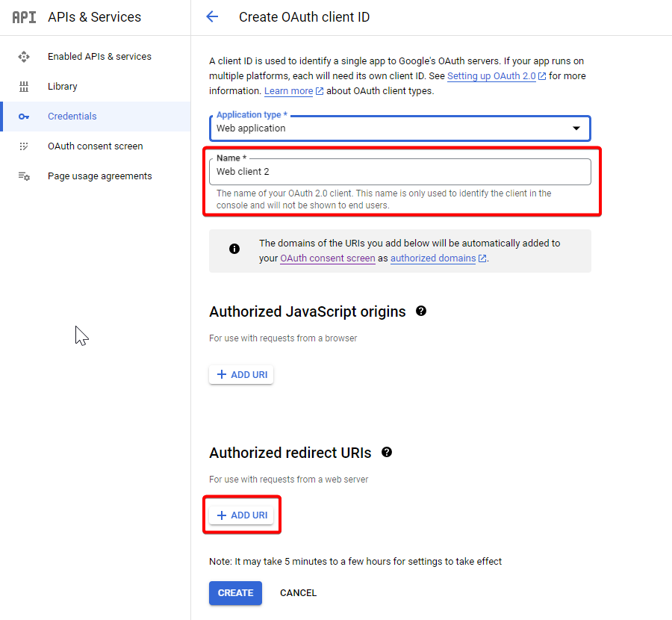Click the note about settings taking effect
The height and width of the screenshot is (620, 672).
[x=355, y=562]
